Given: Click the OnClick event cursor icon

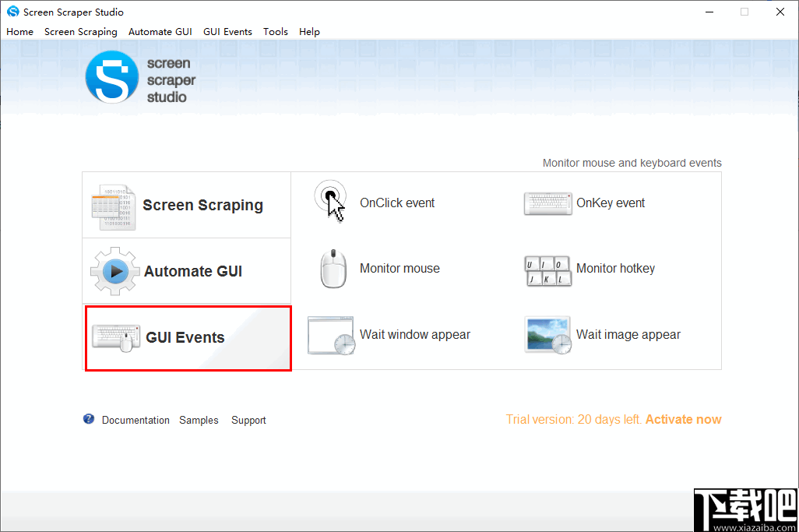Looking at the screenshot, I should click(330, 201).
